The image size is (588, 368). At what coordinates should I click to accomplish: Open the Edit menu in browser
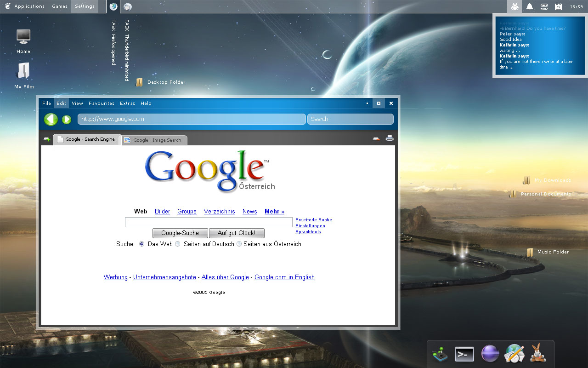pos(61,103)
